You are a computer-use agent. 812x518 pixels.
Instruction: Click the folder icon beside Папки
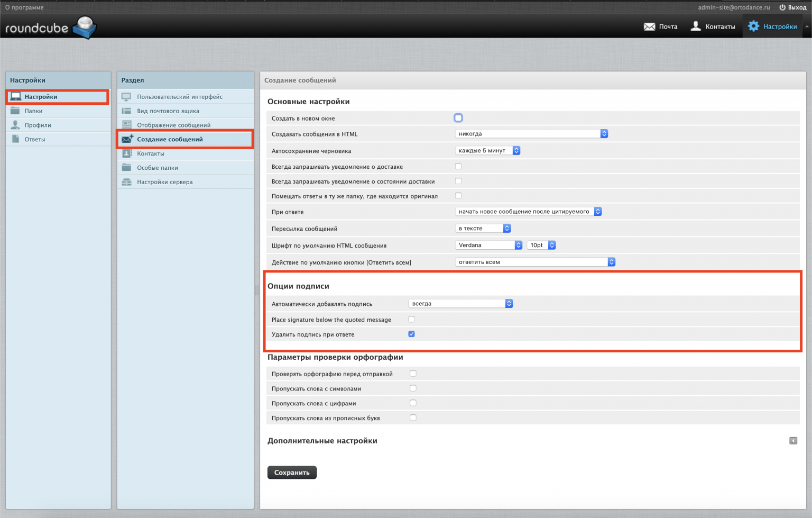pos(15,111)
